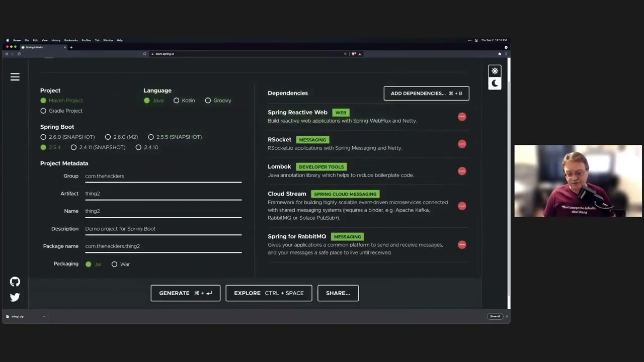Choose Java language
644x362 pixels.
(153, 101)
